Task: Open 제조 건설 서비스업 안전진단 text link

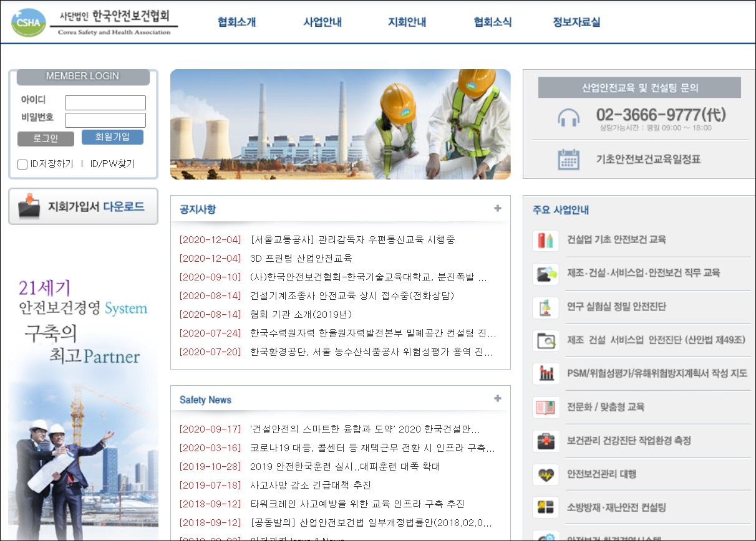Action: pyautogui.click(x=656, y=340)
